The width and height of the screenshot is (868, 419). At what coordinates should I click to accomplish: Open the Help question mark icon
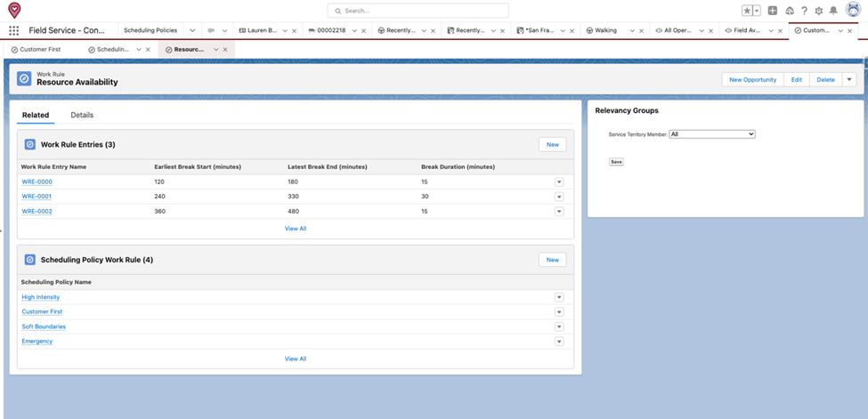click(804, 11)
